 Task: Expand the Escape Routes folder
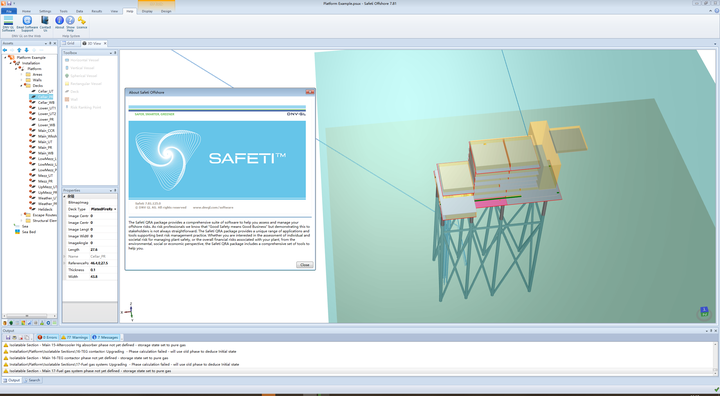pyautogui.click(x=22, y=215)
